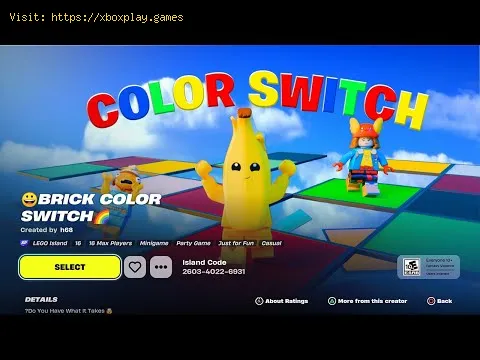This screenshot has height=360, width=480.
Task: Click the Minigame tag
Action: 154,243
